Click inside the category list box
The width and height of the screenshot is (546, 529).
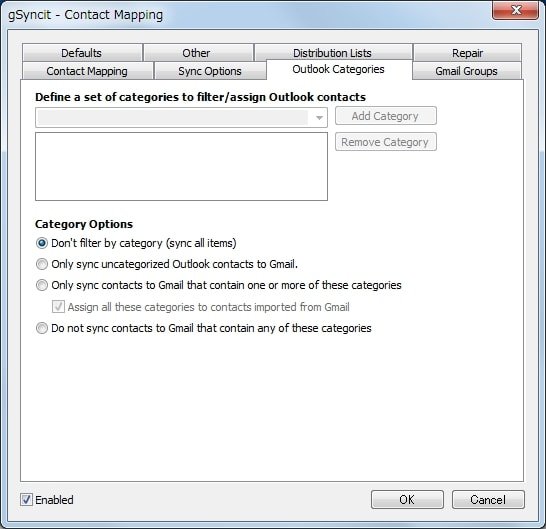[x=181, y=166]
